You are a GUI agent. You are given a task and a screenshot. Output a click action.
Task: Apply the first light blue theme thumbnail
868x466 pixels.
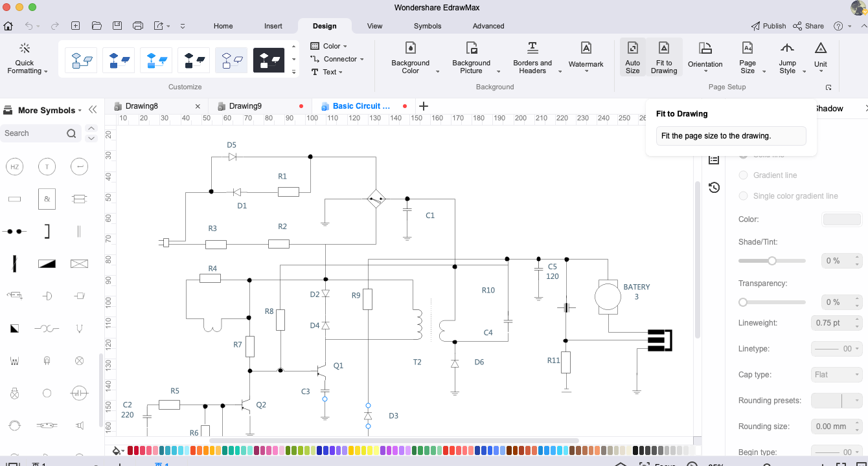click(81, 60)
